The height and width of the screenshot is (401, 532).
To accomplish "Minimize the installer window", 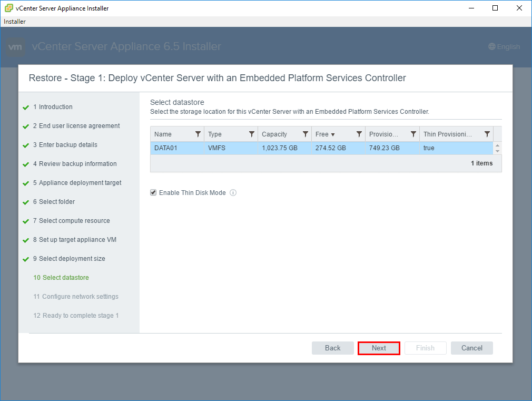I will pyautogui.click(x=471, y=8).
